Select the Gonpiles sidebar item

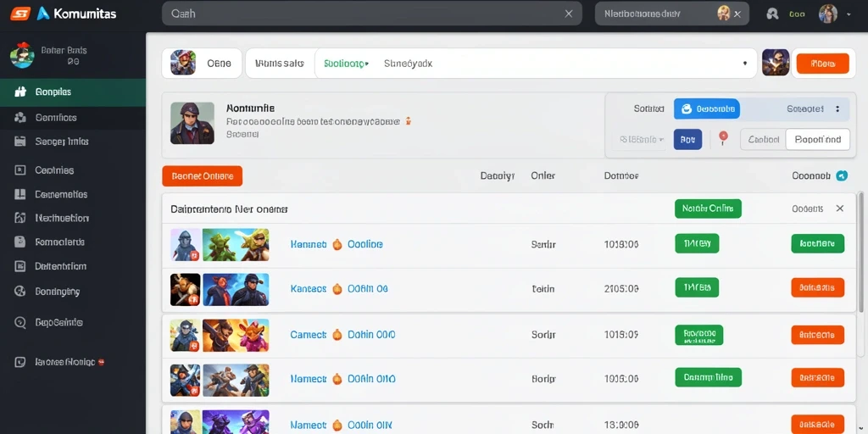[73, 92]
